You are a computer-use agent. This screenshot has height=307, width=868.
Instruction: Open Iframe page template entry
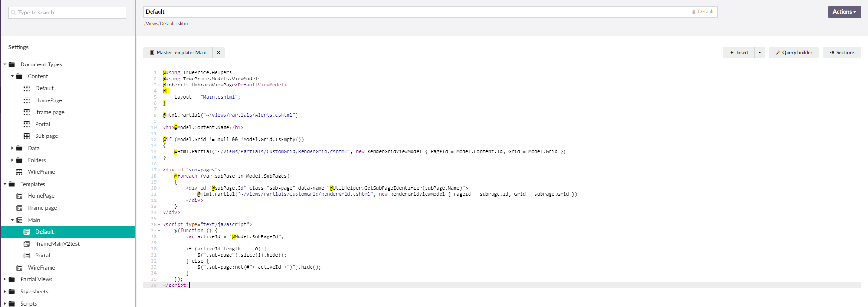point(42,208)
